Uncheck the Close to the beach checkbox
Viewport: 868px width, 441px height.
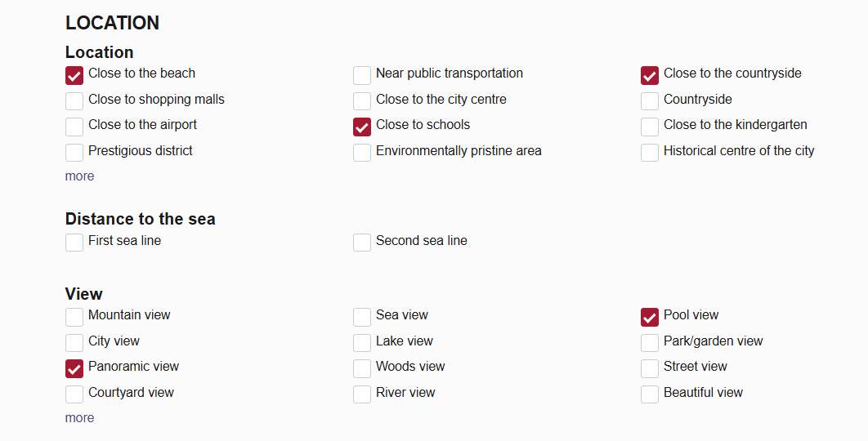(x=74, y=76)
